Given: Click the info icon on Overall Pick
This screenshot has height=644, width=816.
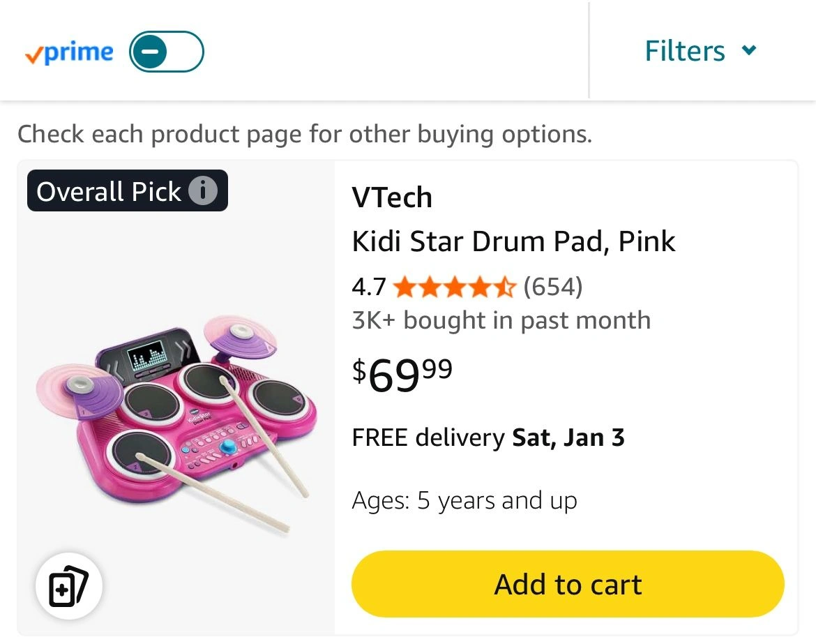Looking at the screenshot, I should click(x=203, y=190).
